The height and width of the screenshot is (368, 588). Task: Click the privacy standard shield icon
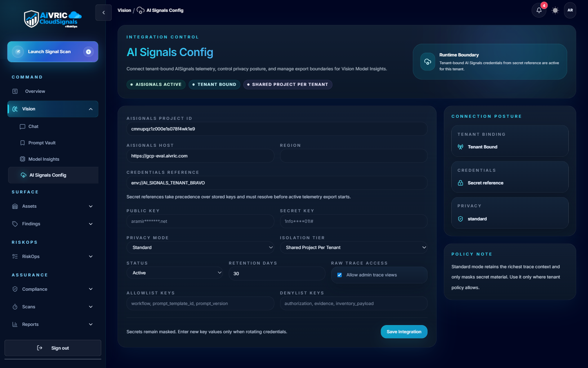click(461, 219)
